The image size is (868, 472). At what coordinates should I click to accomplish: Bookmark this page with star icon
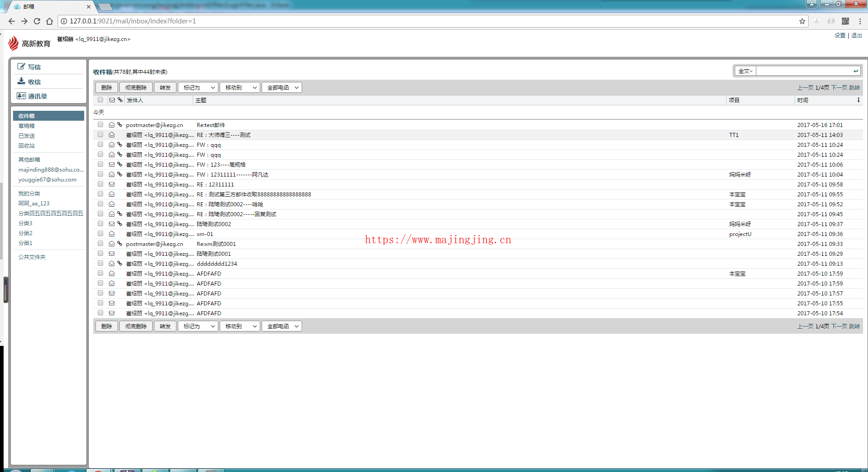[802, 21]
